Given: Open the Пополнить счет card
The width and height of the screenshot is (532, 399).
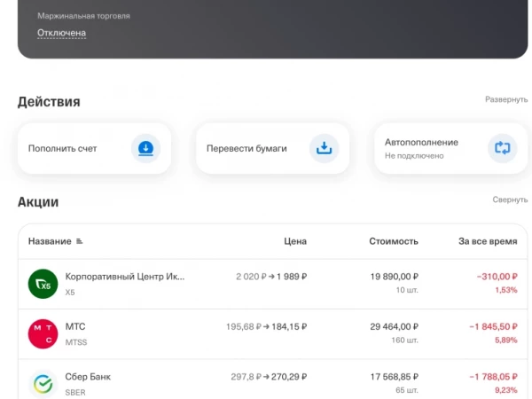Looking at the screenshot, I should [x=94, y=148].
